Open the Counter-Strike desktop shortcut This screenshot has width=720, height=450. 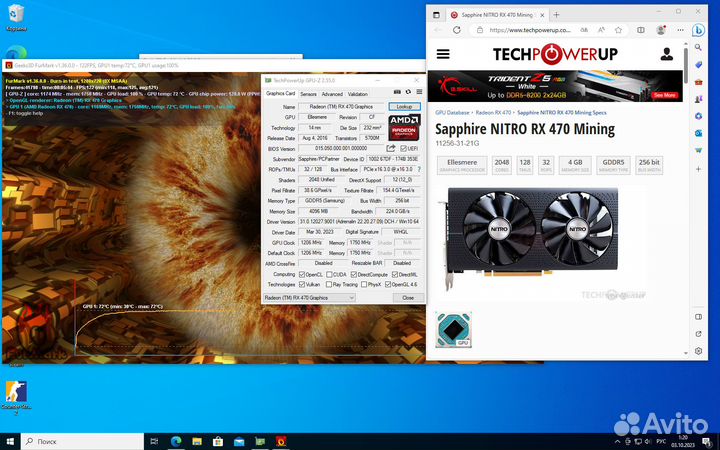(16, 398)
